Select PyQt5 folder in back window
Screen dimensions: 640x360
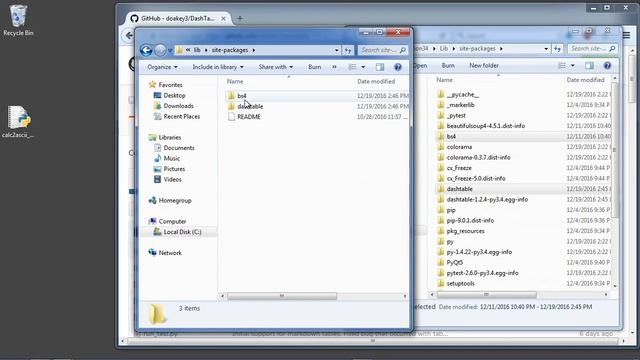point(454,262)
